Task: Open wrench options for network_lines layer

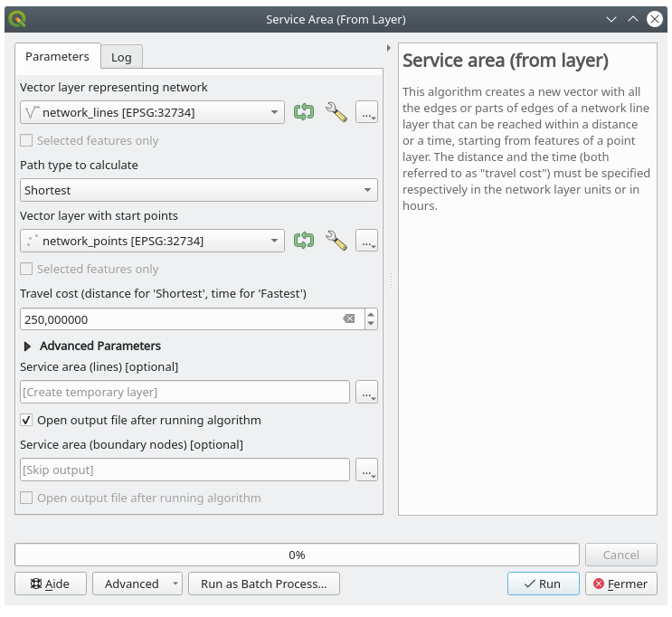Action: point(336,112)
